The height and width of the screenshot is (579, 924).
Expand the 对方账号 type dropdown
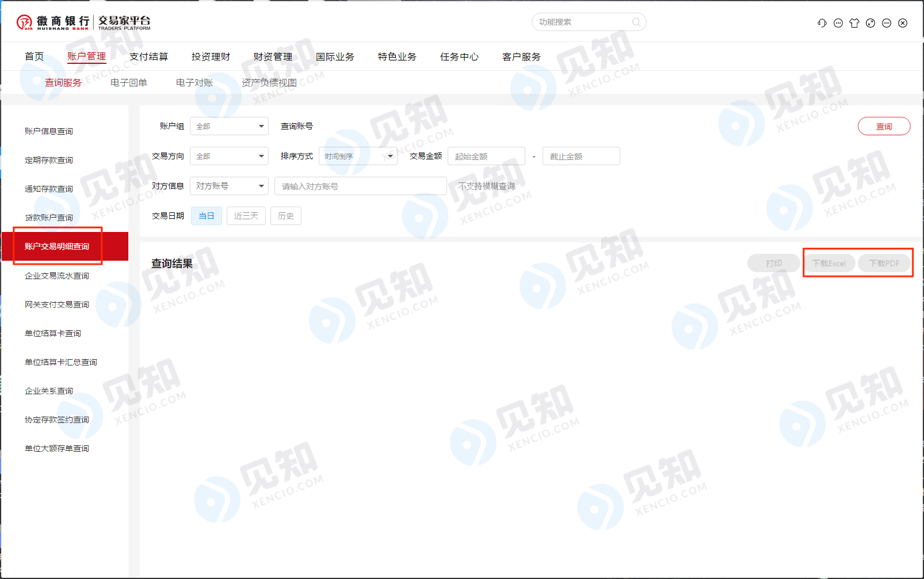pyautogui.click(x=229, y=186)
